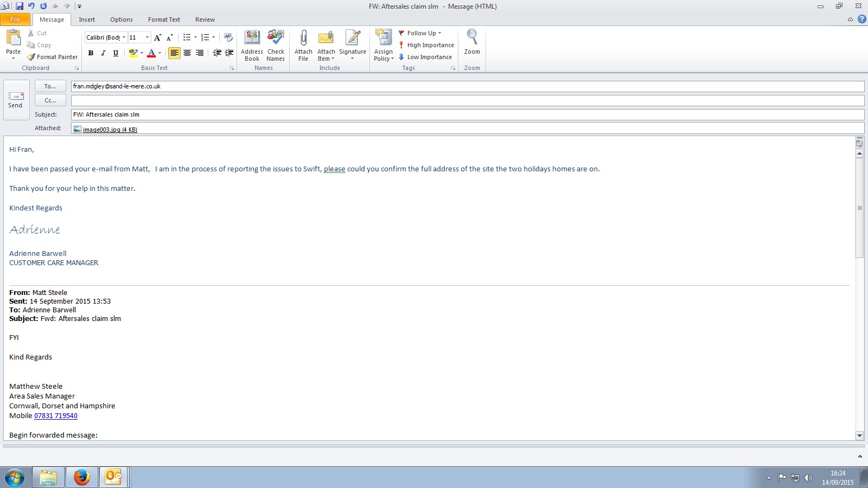This screenshot has height=488, width=868.
Task: Expand the font color dropdown arrow
Action: (x=159, y=53)
